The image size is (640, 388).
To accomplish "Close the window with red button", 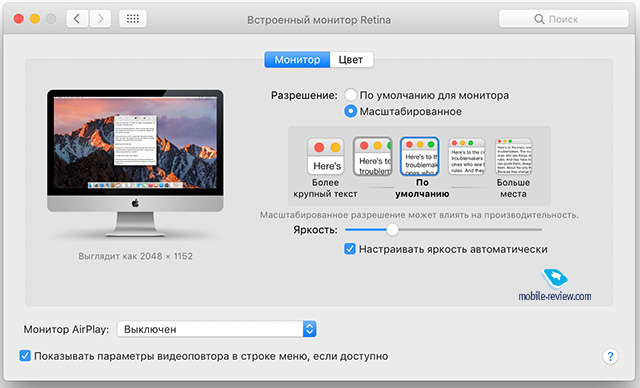I will 18,19.
